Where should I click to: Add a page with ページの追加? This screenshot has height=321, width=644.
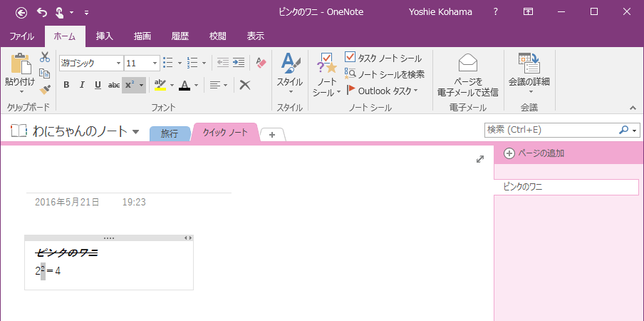pos(534,153)
